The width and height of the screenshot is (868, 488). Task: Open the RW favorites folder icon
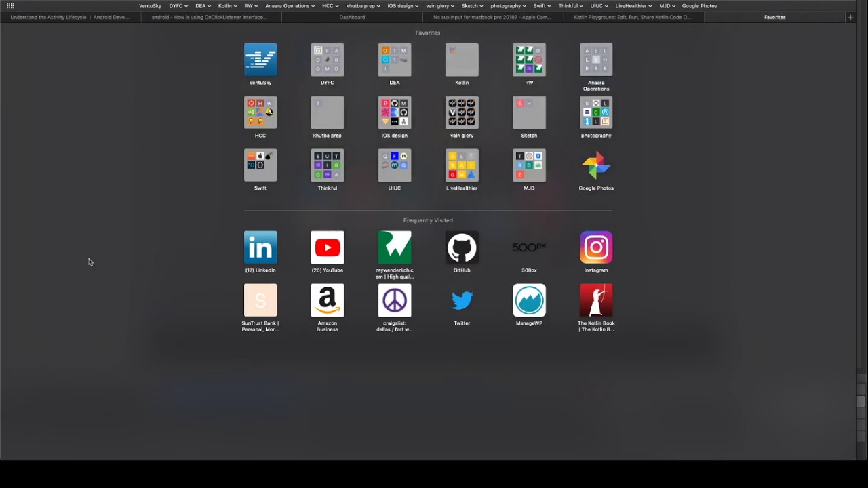pyautogui.click(x=529, y=60)
